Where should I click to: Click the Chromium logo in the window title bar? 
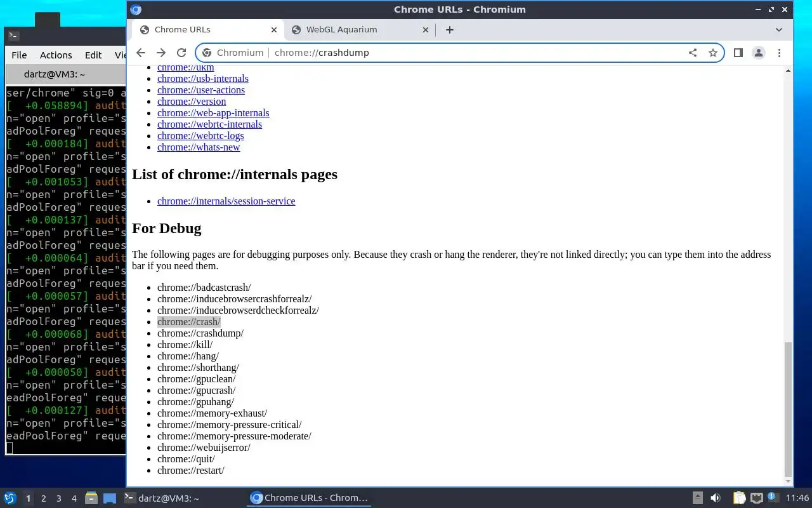136,10
